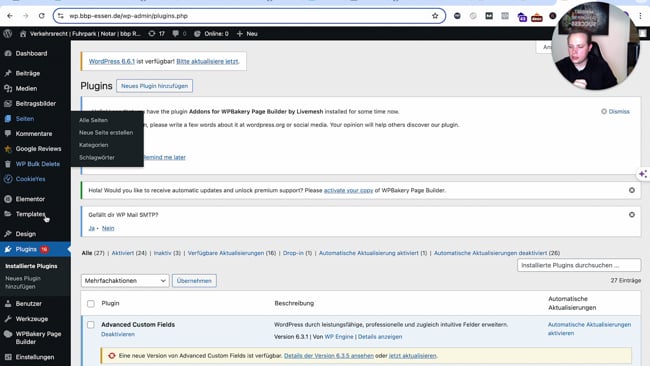Select Neue Seite erstellen in flyout
Screen dimensions: 650x366
(106, 133)
